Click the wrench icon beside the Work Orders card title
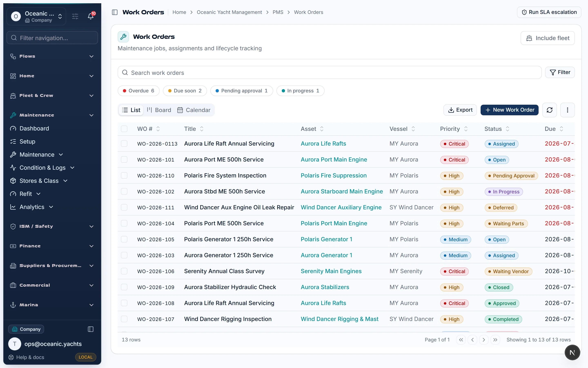588x368 pixels. (123, 37)
